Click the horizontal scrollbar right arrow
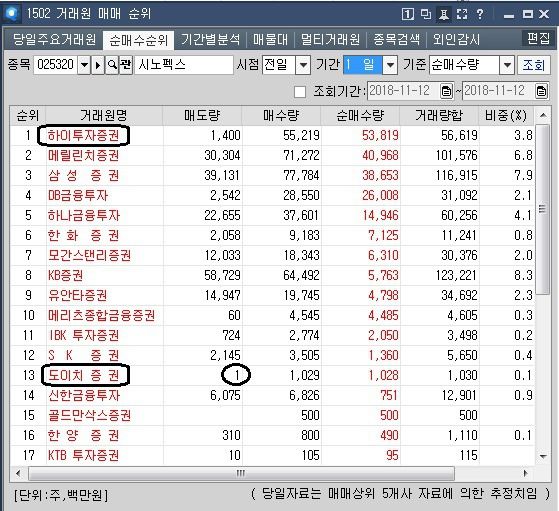 point(525,474)
